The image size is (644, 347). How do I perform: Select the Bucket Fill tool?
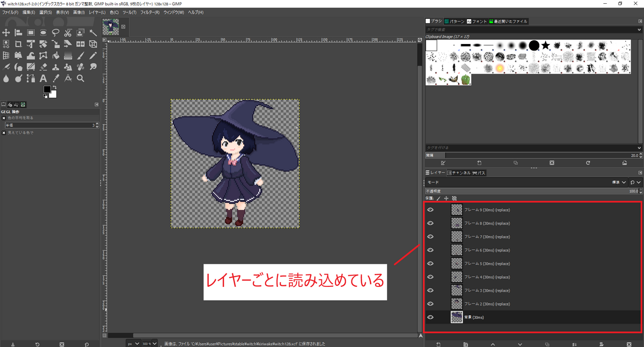(x=55, y=56)
